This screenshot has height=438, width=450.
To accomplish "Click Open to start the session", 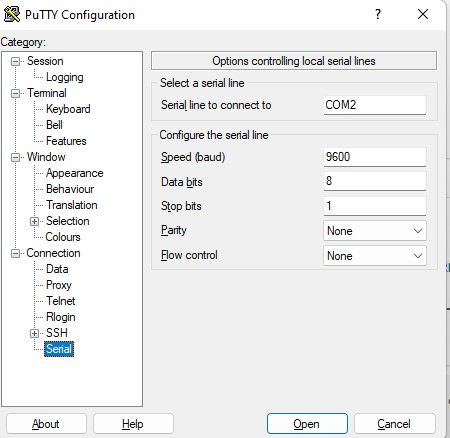I will tap(307, 424).
